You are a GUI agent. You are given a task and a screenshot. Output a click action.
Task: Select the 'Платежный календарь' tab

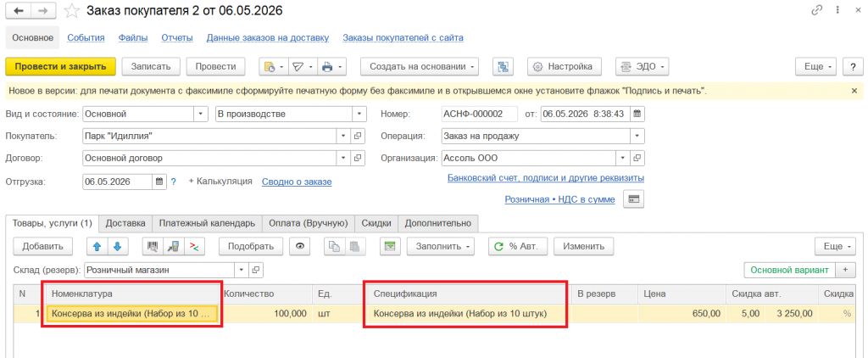point(207,223)
